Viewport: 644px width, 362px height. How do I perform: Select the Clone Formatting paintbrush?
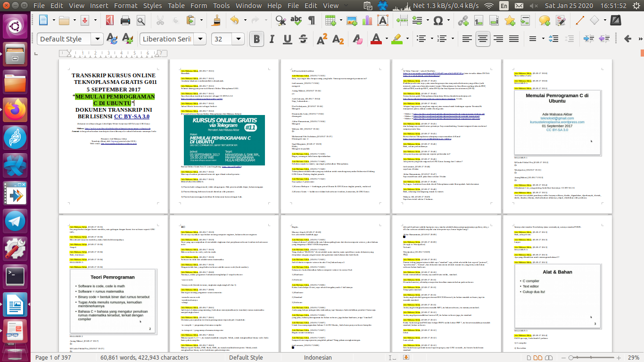click(216, 21)
